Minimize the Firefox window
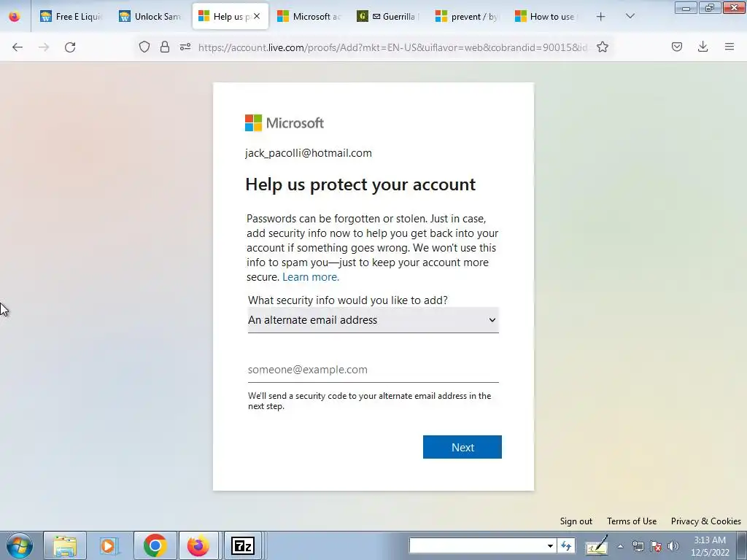The image size is (747, 560). coord(686,7)
